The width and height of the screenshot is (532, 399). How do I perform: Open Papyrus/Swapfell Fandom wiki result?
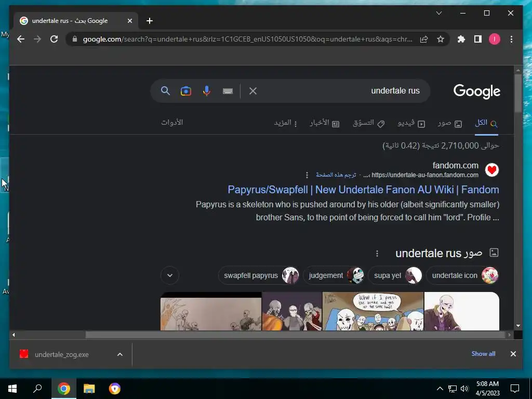coord(363,190)
